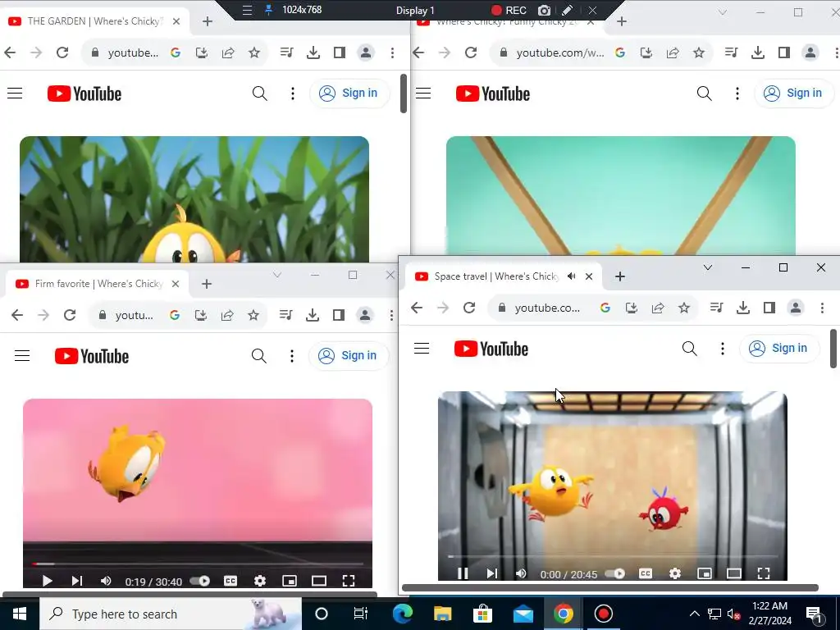Viewport: 840px width, 630px height.
Task: Enter fullscreen in Firm favorite video player
Action: (x=348, y=581)
